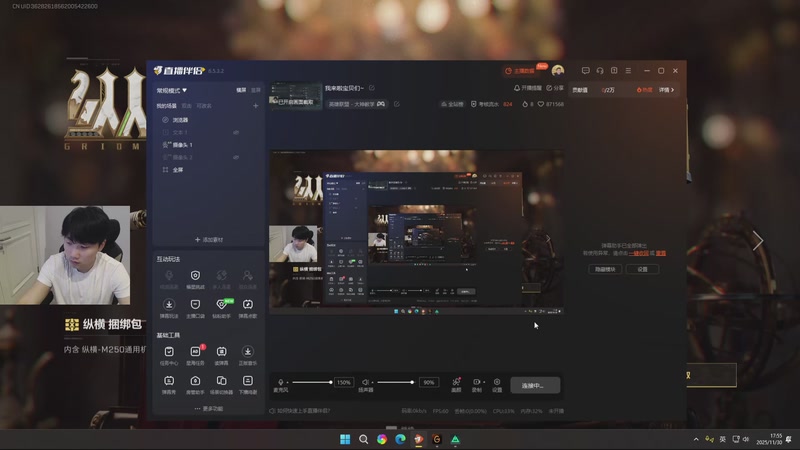Adjust the microphone volume slider
800x450 pixels.
tap(312, 382)
